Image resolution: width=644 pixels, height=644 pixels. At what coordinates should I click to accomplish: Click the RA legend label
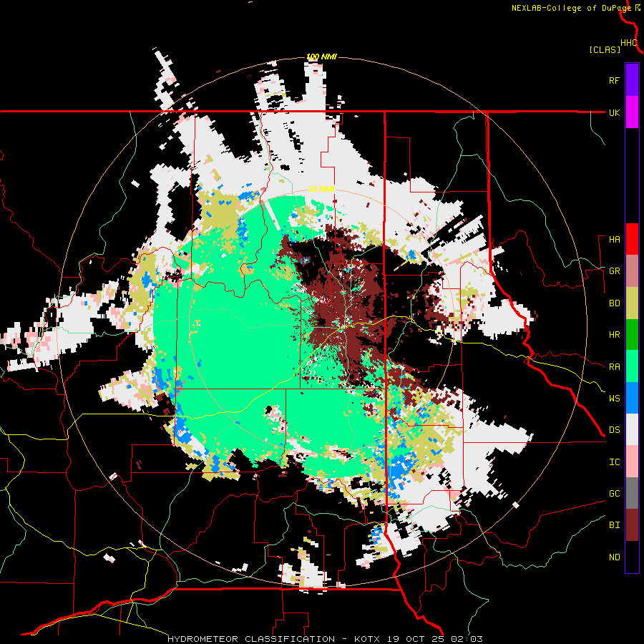pyautogui.click(x=614, y=367)
